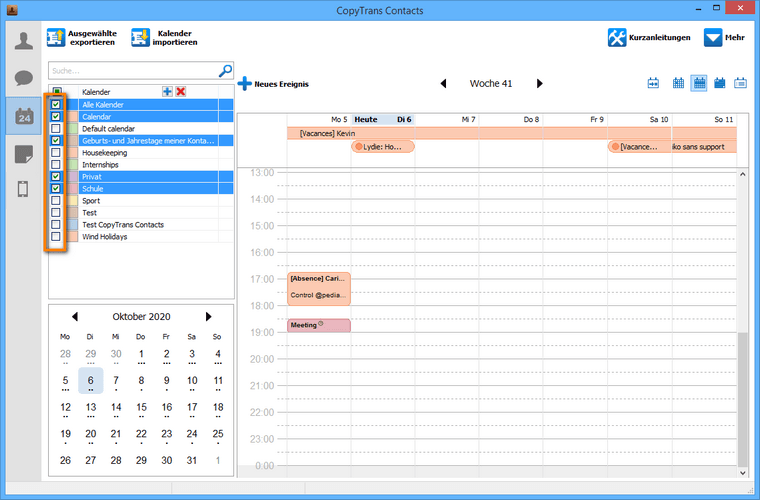Open the [Vacances] Kevin all-day event
760x500 pixels.
[511, 133]
